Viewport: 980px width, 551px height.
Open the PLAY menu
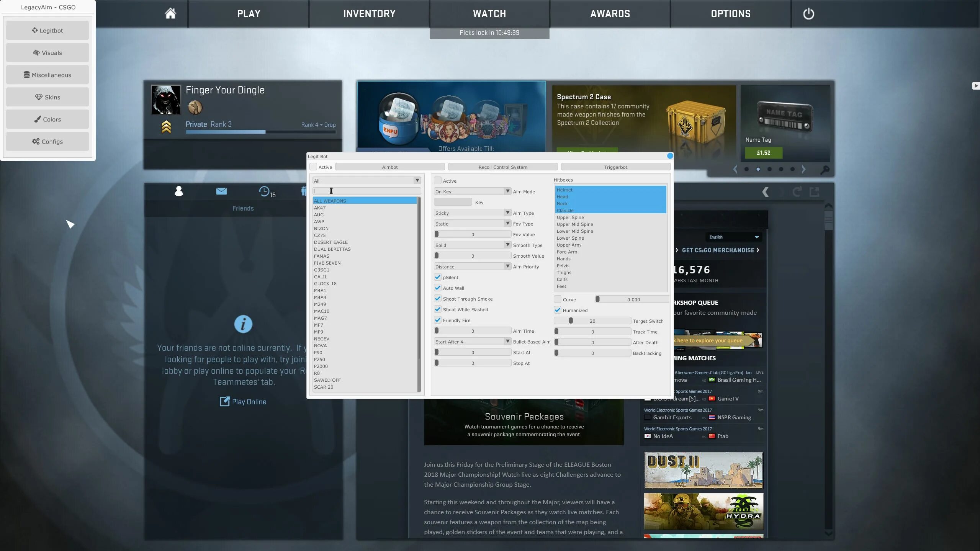coord(249,14)
